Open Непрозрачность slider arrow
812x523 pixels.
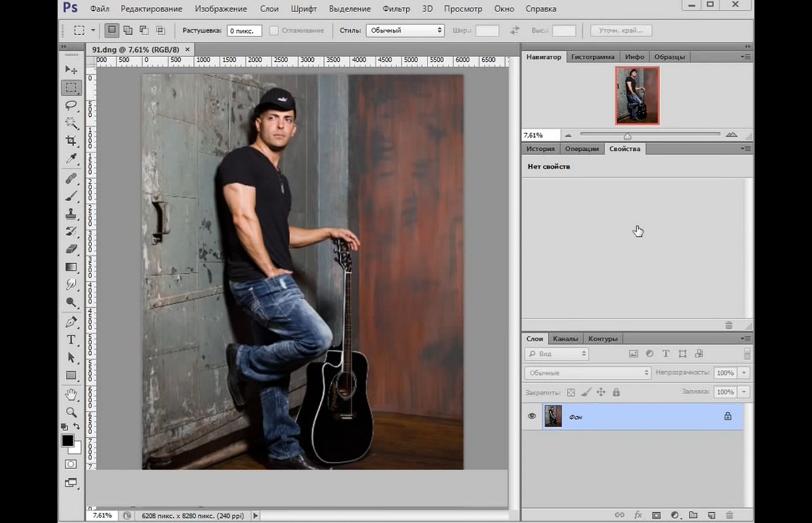[x=744, y=373]
